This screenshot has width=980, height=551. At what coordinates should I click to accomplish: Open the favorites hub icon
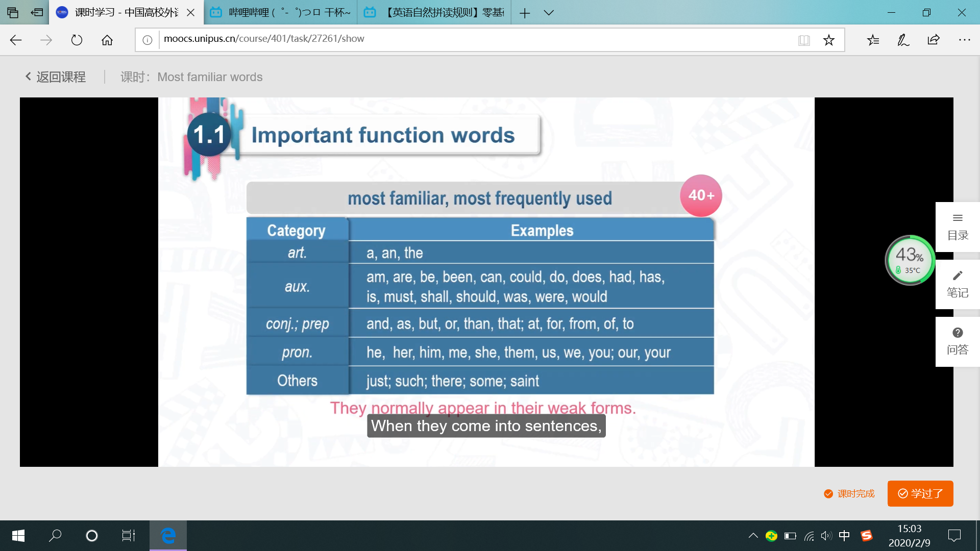pyautogui.click(x=873, y=40)
